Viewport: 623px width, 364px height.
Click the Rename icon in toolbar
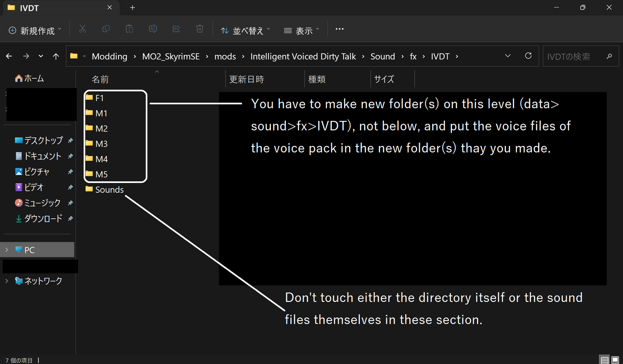pyautogui.click(x=153, y=29)
